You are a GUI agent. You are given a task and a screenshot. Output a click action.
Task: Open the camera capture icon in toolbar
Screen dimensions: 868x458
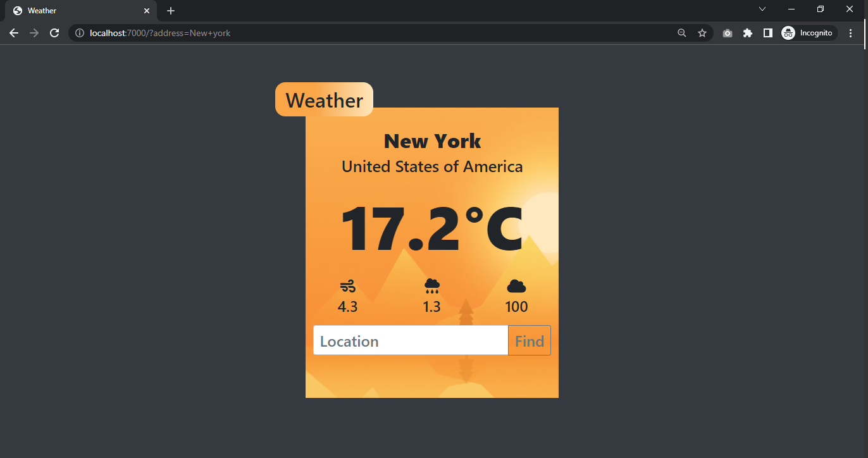coord(727,32)
